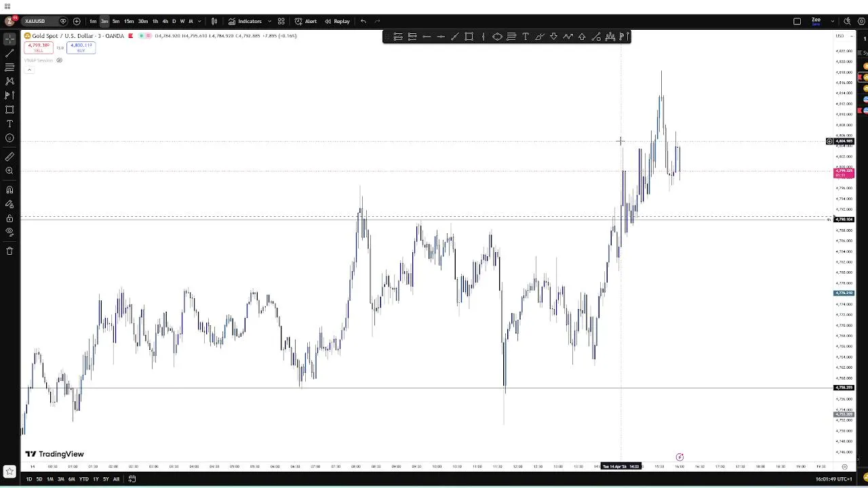The width and height of the screenshot is (868, 488).
Task: Select the All date range
Action: (116, 479)
